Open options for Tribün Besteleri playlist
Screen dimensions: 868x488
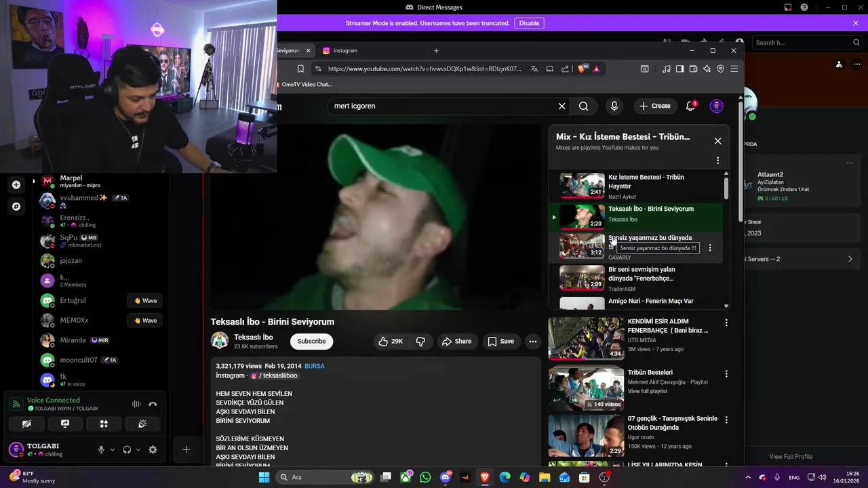(726, 373)
